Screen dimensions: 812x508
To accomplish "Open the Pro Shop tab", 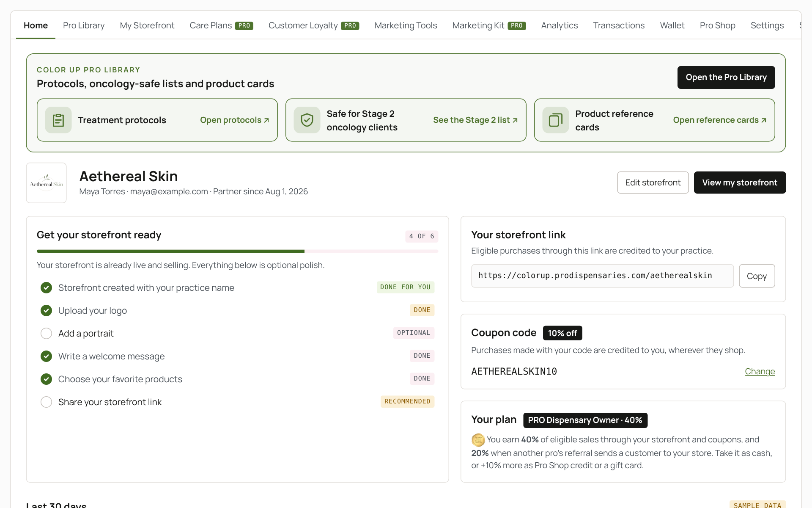I will coord(717,25).
